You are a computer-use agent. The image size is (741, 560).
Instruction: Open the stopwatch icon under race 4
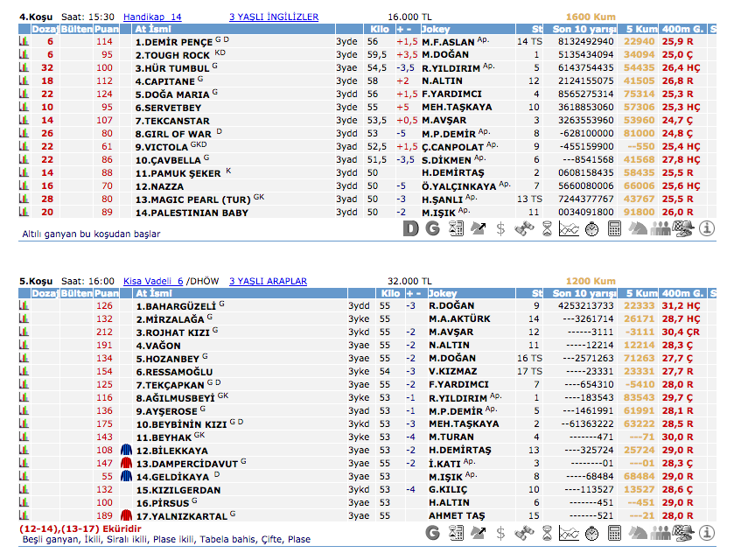591,229
